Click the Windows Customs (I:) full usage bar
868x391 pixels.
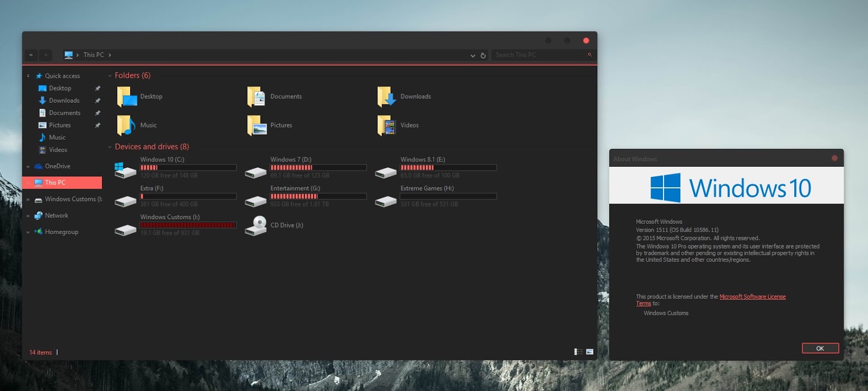188,225
